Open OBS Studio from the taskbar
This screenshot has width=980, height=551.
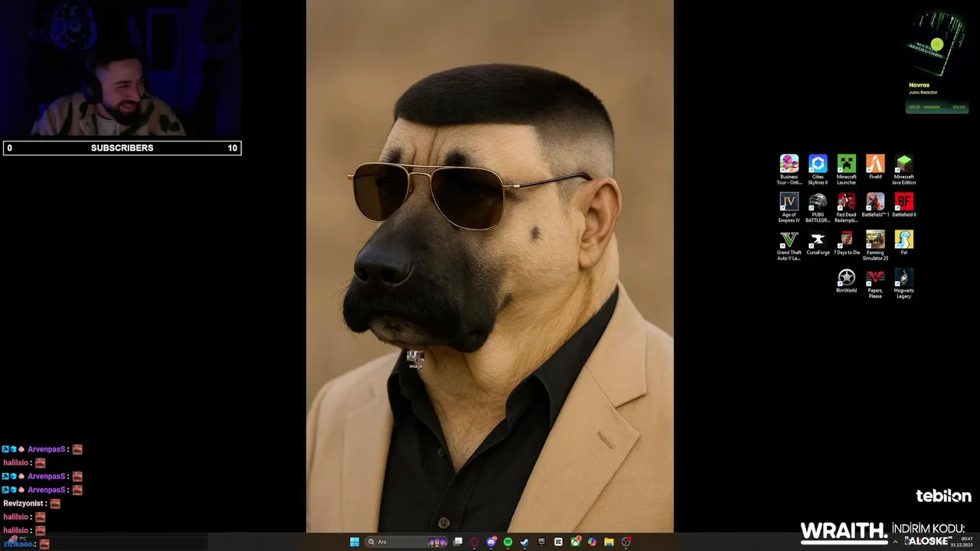click(x=626, y=542)
